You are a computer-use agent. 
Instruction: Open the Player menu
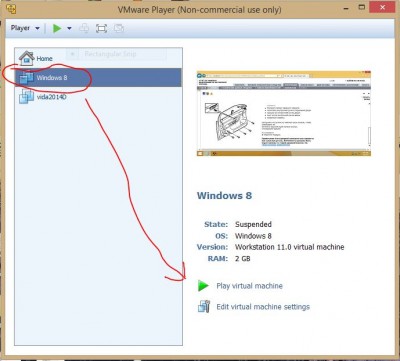25,28
